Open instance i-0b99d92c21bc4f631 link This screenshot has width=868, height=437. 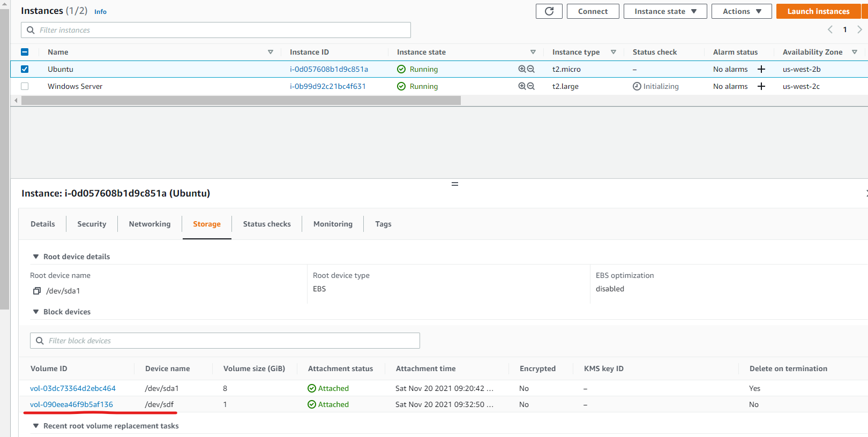[328, 86]
